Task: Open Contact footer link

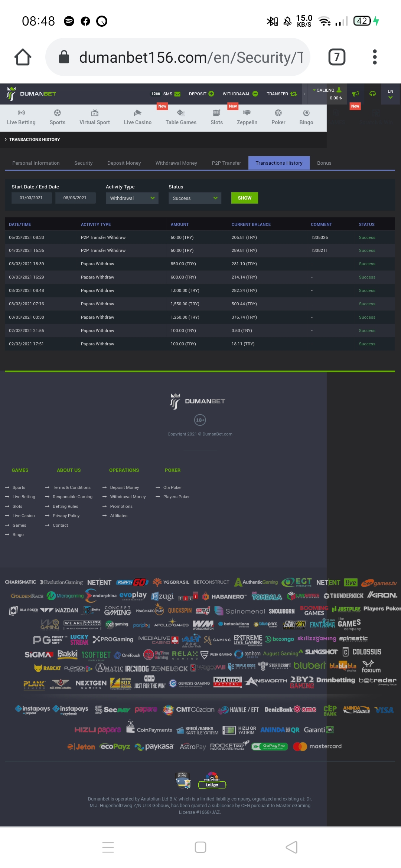Action: point(60,525)
